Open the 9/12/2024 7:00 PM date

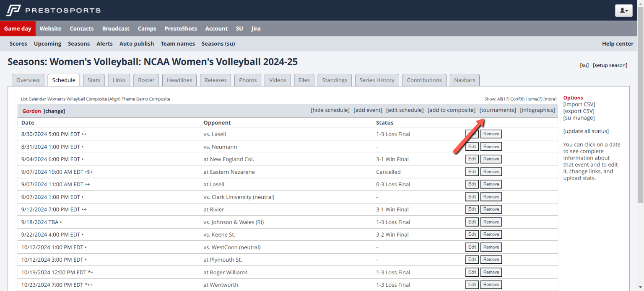click(51, 209)
